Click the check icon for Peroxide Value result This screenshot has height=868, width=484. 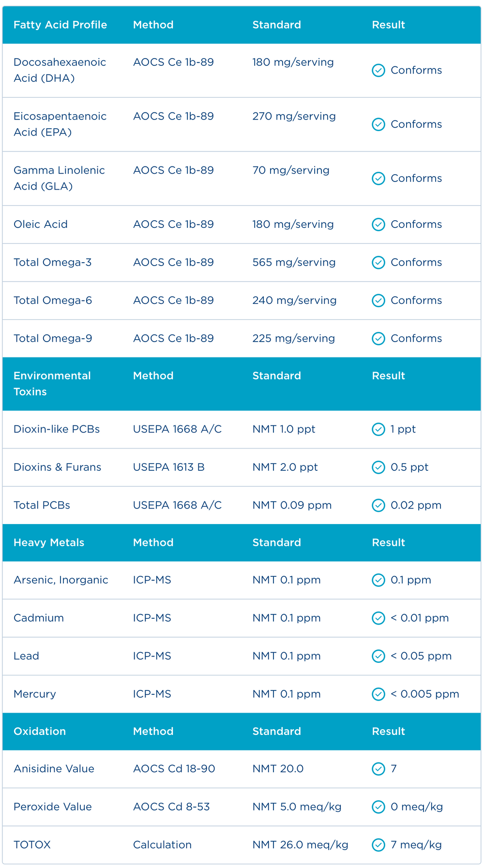(x=378, y=807)
